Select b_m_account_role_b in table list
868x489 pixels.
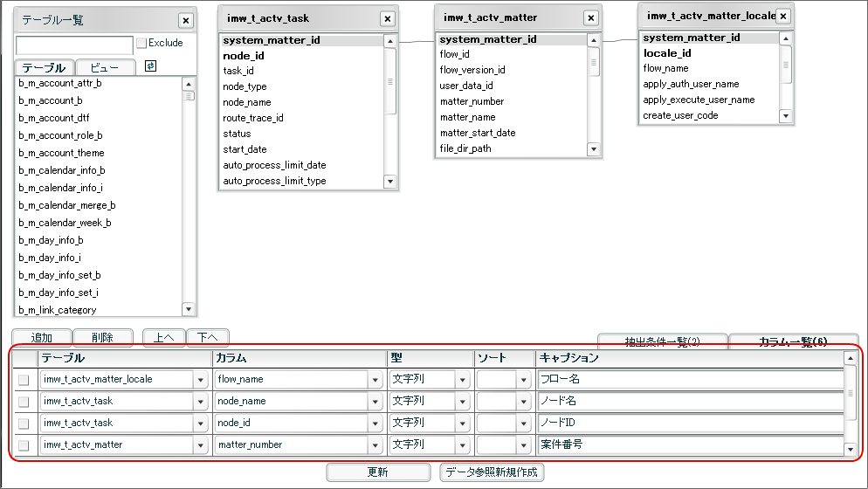(x=60, y=135)
